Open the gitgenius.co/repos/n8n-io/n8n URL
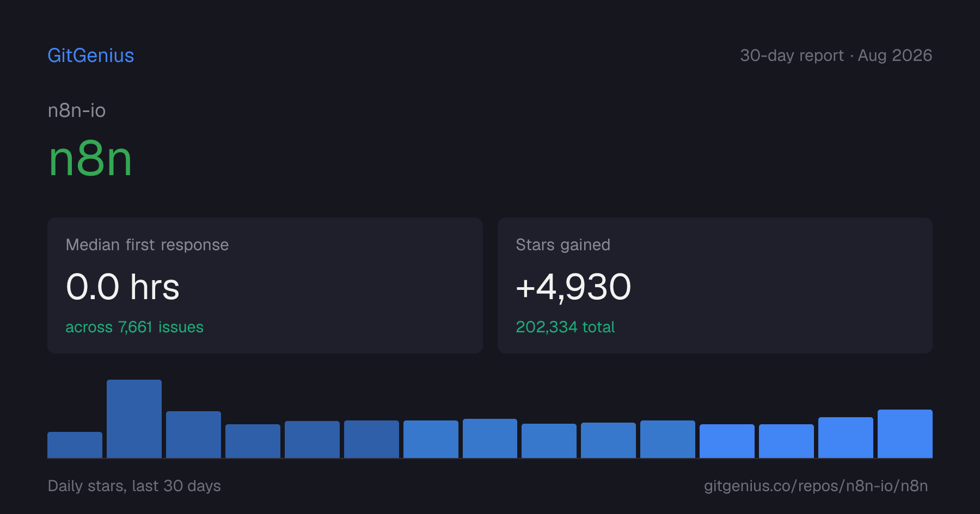 [x=816, y=486]
